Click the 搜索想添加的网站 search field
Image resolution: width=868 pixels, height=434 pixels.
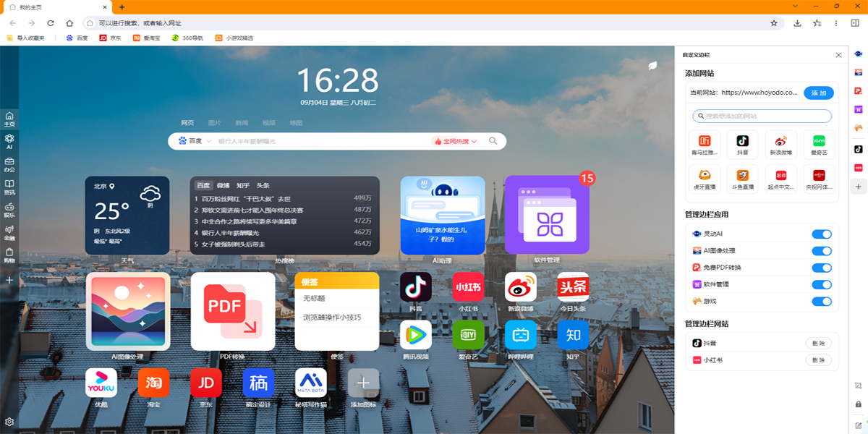point(762,116)
